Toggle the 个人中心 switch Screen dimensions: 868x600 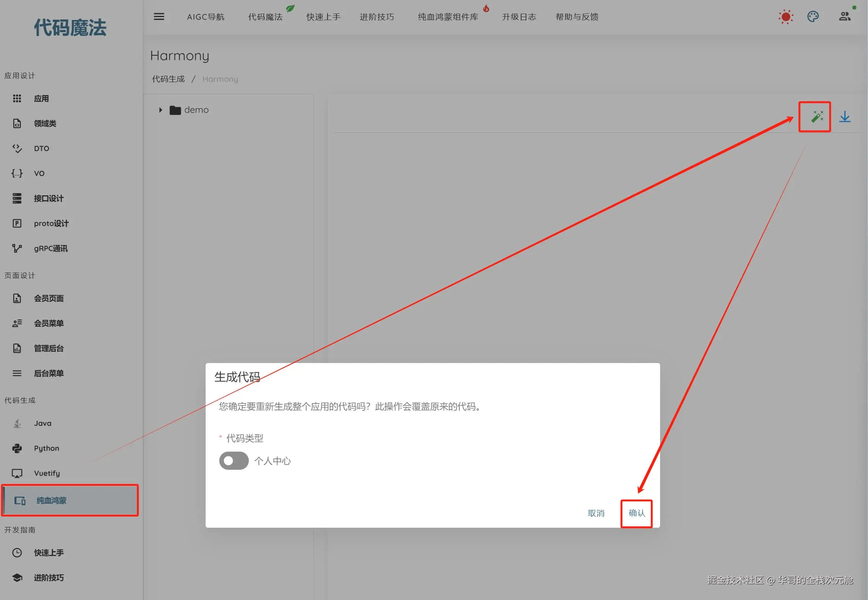point(234,461)
